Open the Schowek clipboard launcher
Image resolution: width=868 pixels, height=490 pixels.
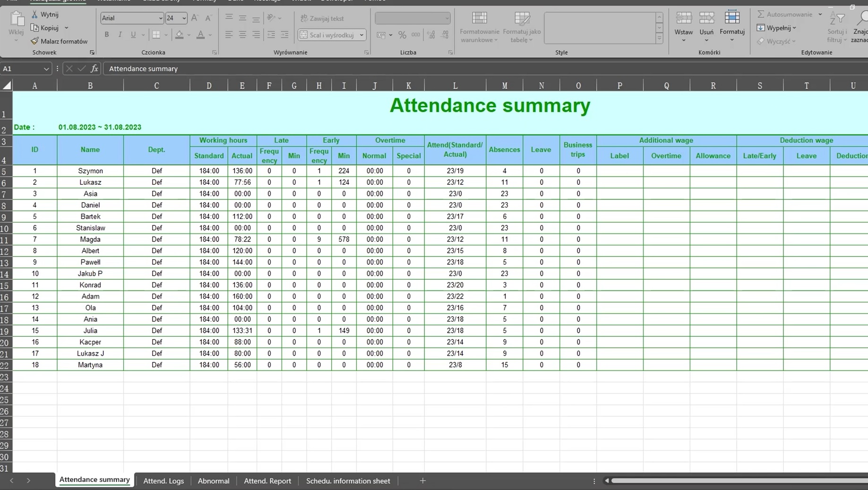pyautogui.click(x=92, y=52)
